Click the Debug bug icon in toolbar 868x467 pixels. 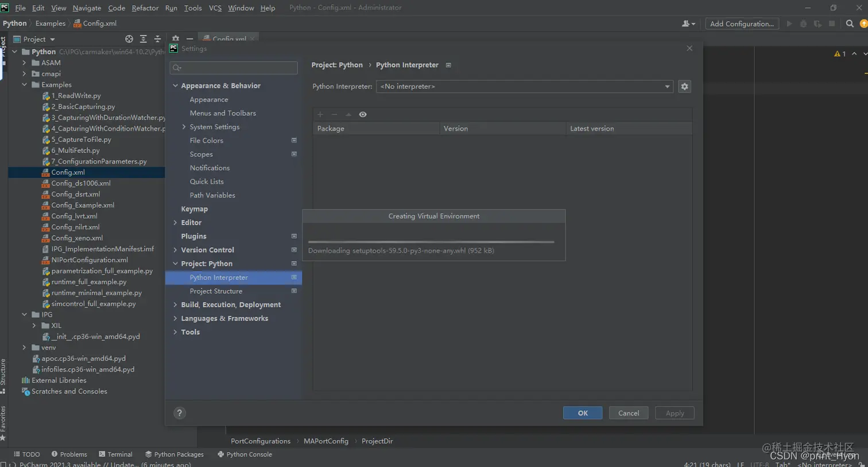(803, 24)
